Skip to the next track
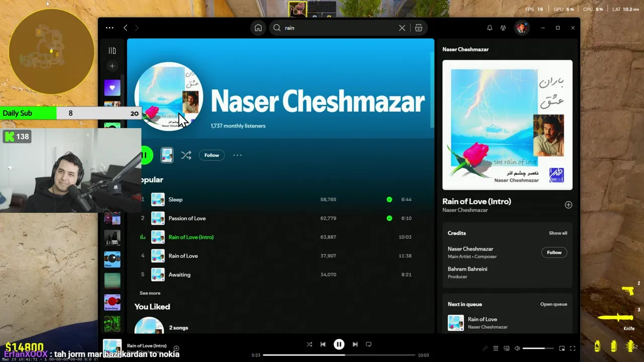The height and width of the screenshot is (362, 644). click(x=355, y=344)
